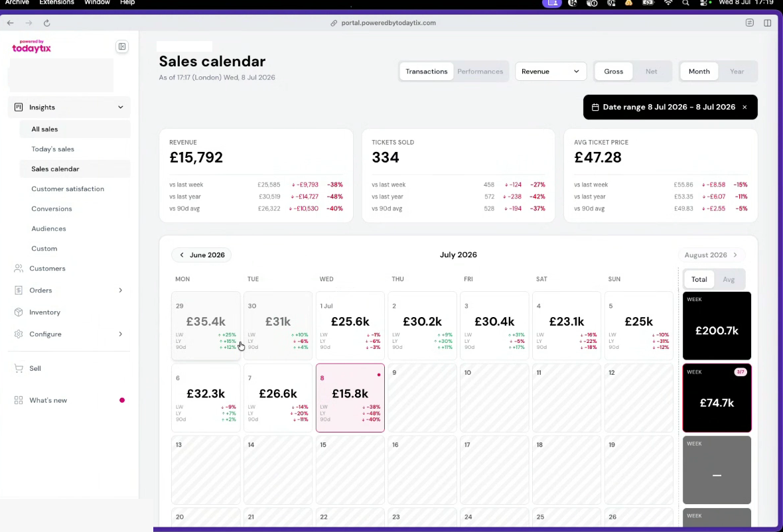
Task: Select Gross revenue toggle
Action: (613, 72)
